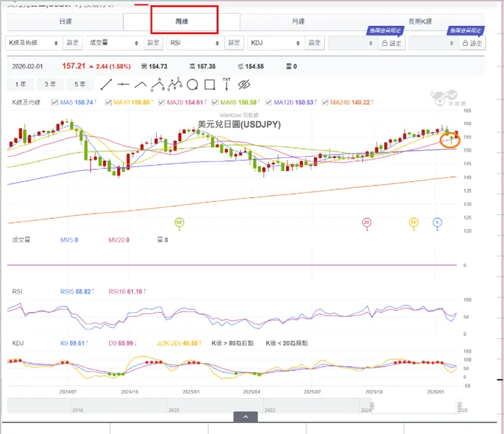This screenshot has width=504, height=434.
Task: Click the MV20 0 volume readout
Action: 119,240
